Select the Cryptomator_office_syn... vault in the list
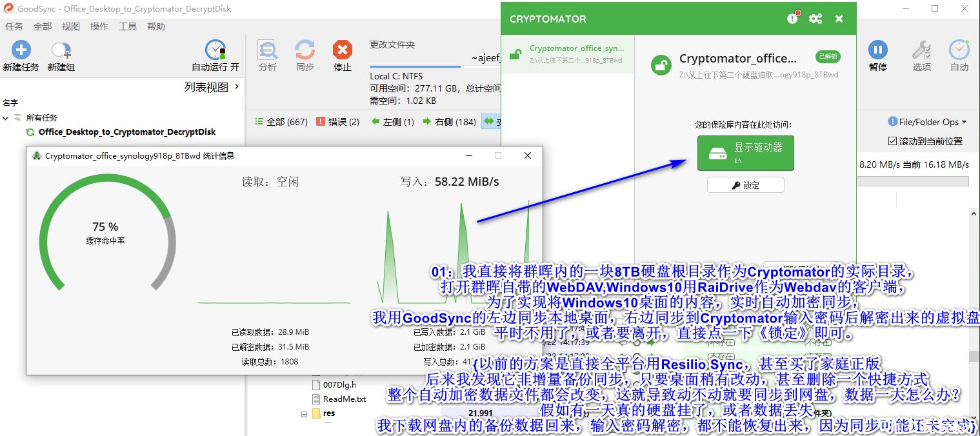 click(x=568, y=54)
